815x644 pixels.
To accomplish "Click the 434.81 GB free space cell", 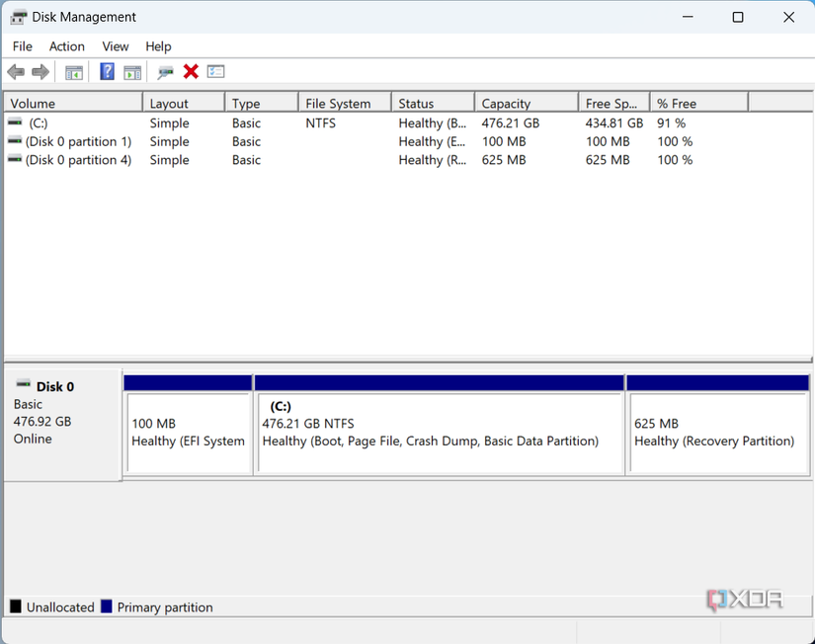I will click(x=614, y=123).
